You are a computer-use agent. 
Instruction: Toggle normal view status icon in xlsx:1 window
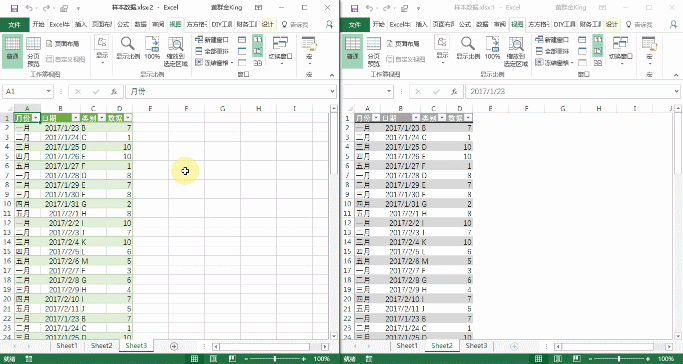539,359
